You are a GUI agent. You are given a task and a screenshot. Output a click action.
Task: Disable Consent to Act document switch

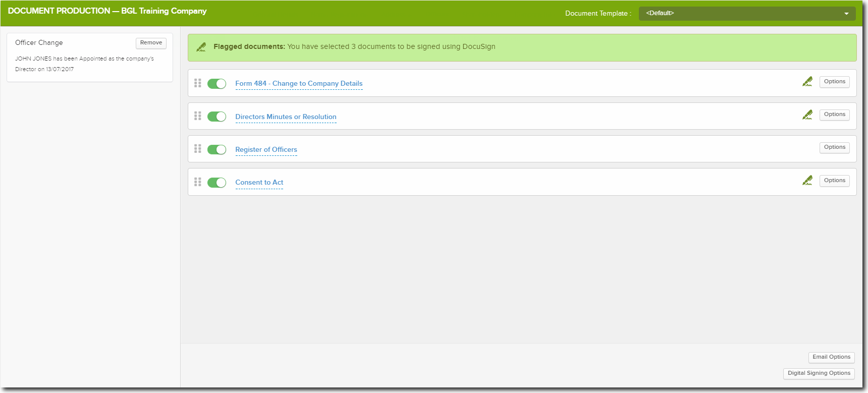click(x=217, y=182)
